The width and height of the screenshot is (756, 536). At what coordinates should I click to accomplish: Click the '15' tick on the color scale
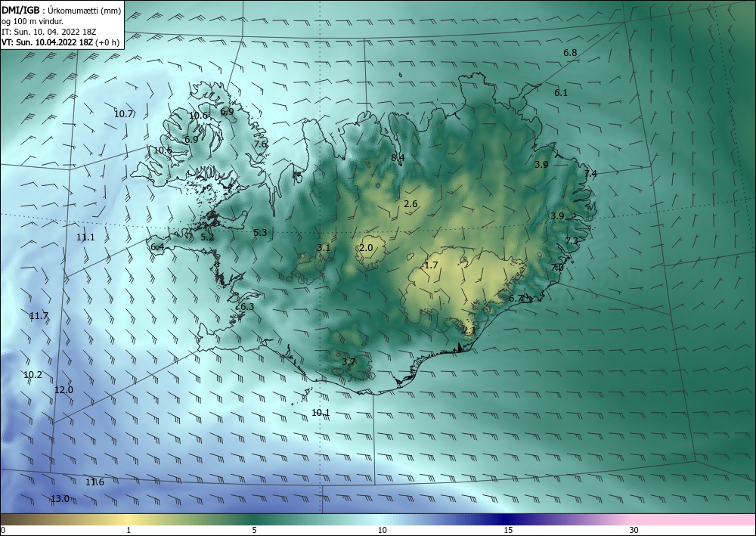click(x=508, y=531)
